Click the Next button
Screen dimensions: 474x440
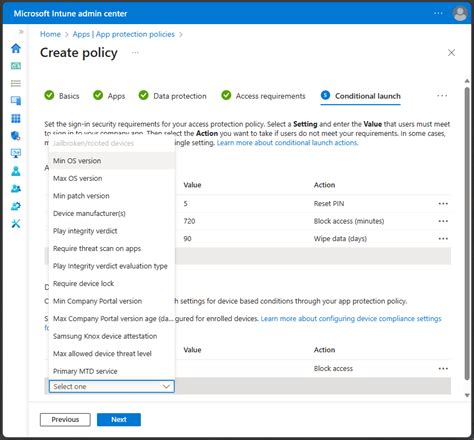(119, 420)
